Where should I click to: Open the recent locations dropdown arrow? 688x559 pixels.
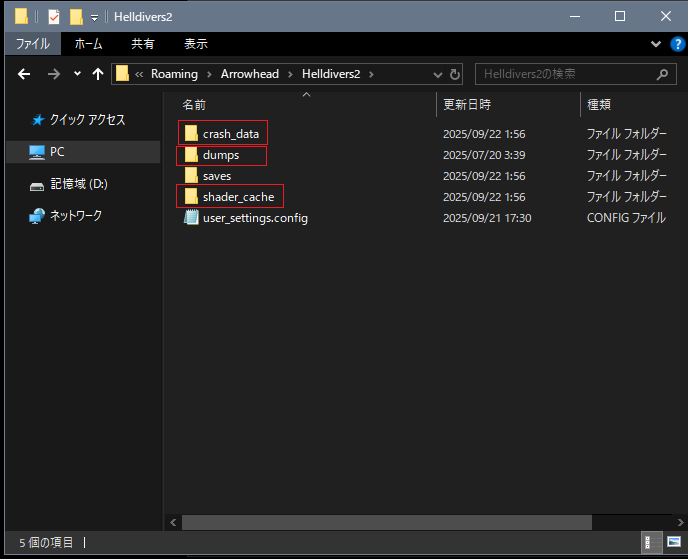click(77, 74)
